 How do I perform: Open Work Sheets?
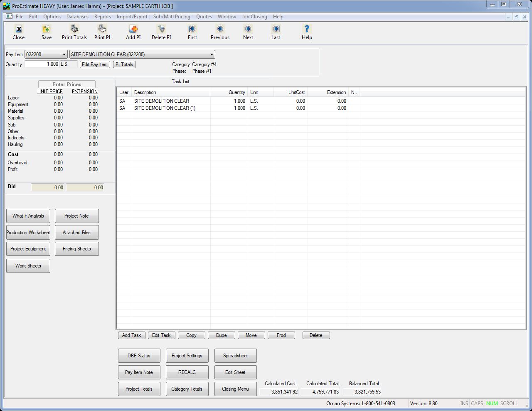coord(28,266)
